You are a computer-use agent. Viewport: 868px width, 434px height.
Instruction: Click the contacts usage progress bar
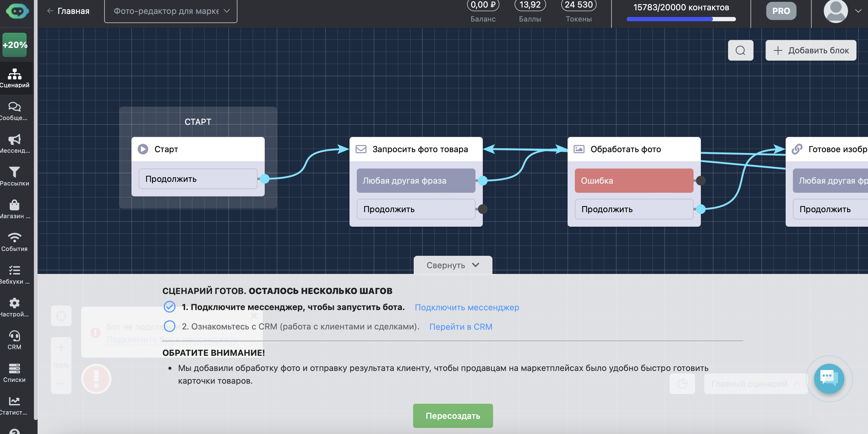pos(681,19)
